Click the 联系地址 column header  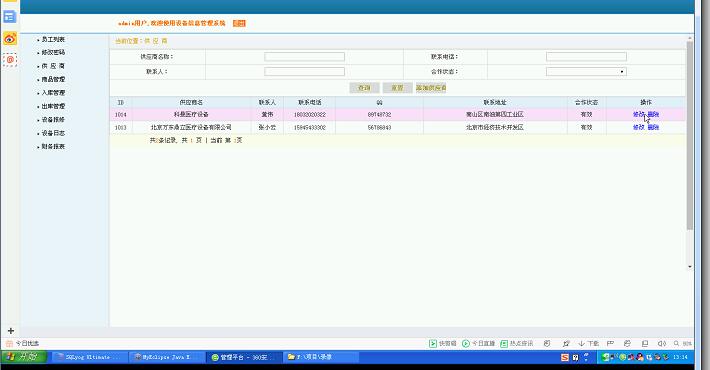(x=495, y=102)
